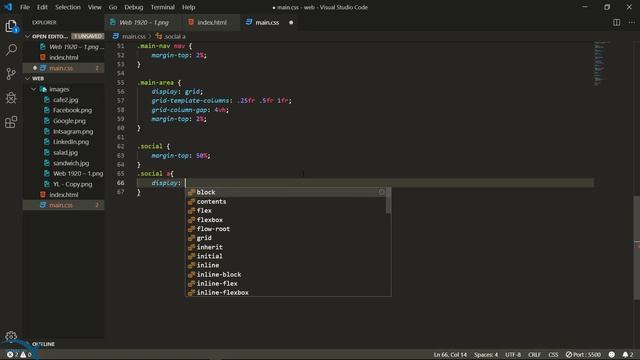
Task: Open the Manage gear menu
Action: click(11, 336)
